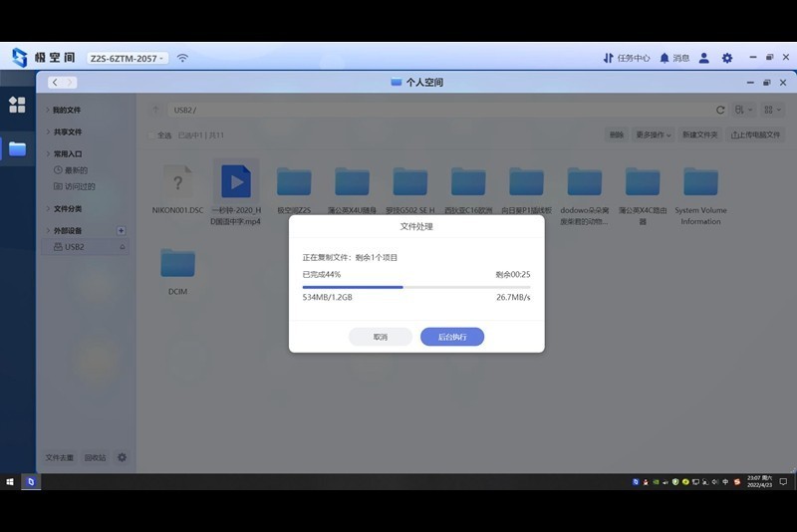Click the file copy progress bar

coord(416,286)
